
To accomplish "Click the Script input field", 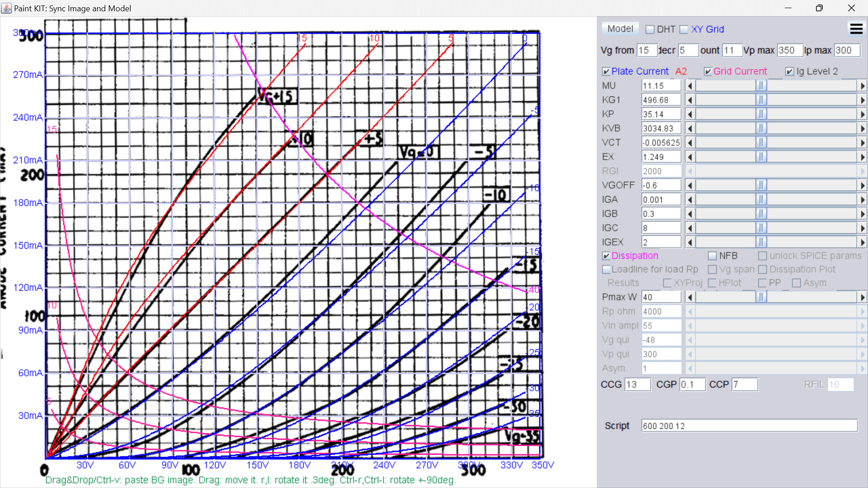I will click(x=750, y=426).
